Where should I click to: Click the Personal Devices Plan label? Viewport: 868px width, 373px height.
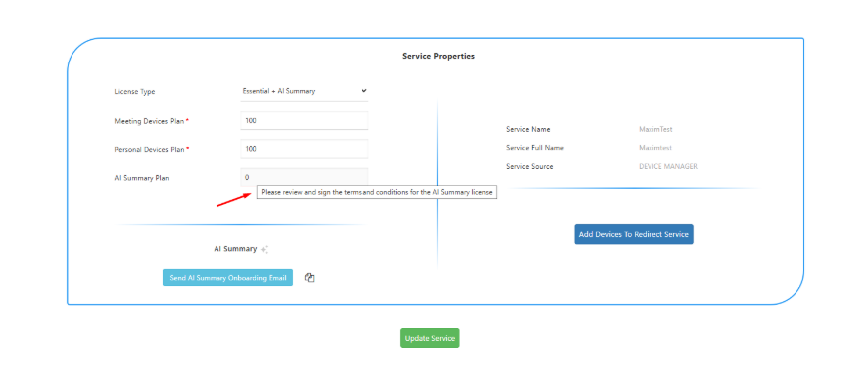150,149
